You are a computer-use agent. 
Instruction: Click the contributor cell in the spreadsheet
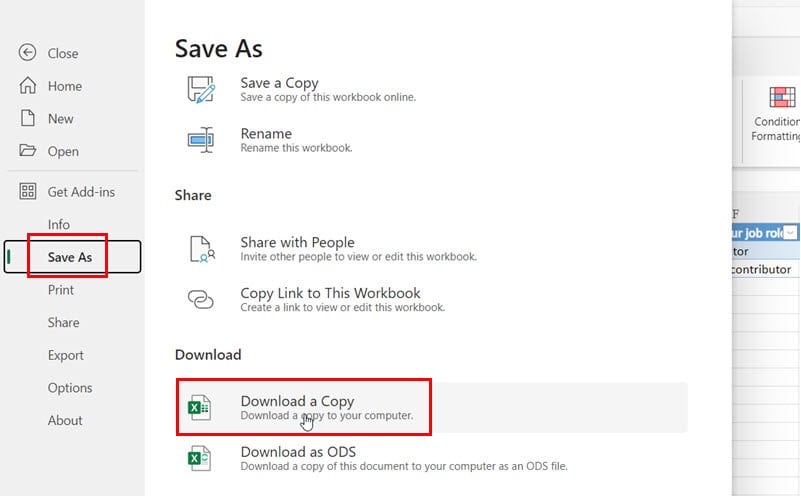[x=765, y=269]
